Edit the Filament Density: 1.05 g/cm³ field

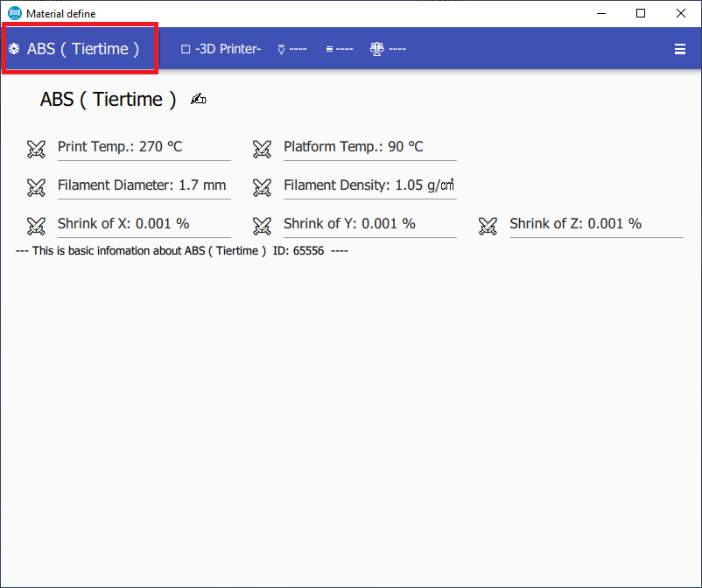pos(370,186)
